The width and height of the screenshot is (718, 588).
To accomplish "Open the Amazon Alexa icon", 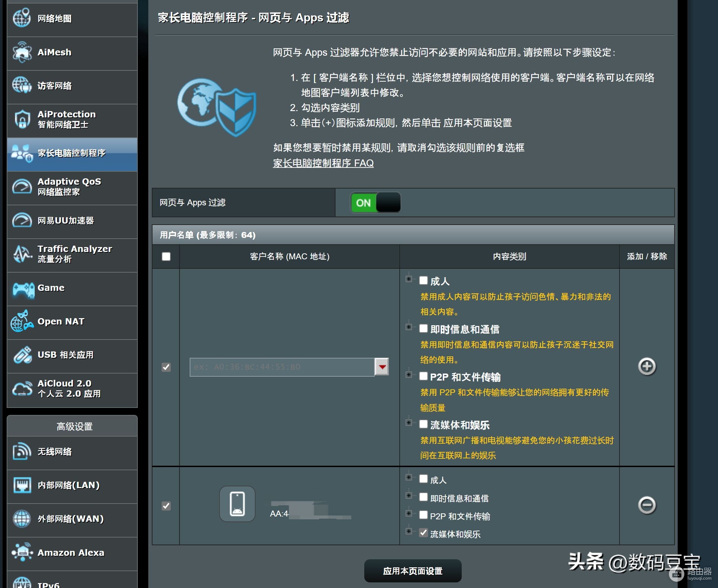I will pyautogui.click(x=22, y=552).
